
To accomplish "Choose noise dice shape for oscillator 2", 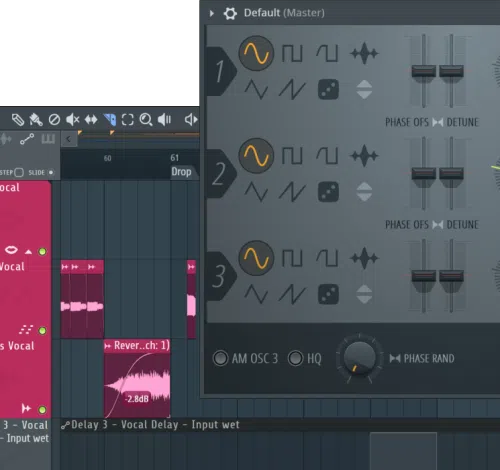I will (x=328, y=192).
